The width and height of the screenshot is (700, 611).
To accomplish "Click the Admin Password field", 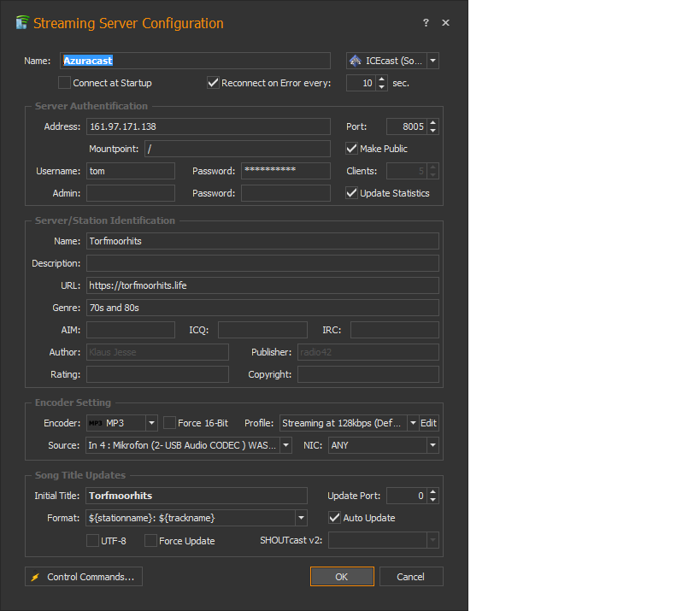I will point(285,193).
